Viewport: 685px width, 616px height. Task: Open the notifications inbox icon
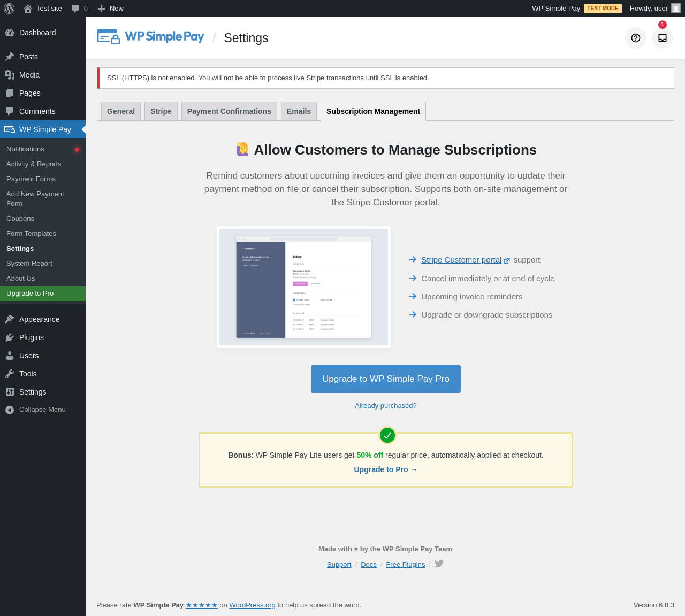(x=663, y=38)
